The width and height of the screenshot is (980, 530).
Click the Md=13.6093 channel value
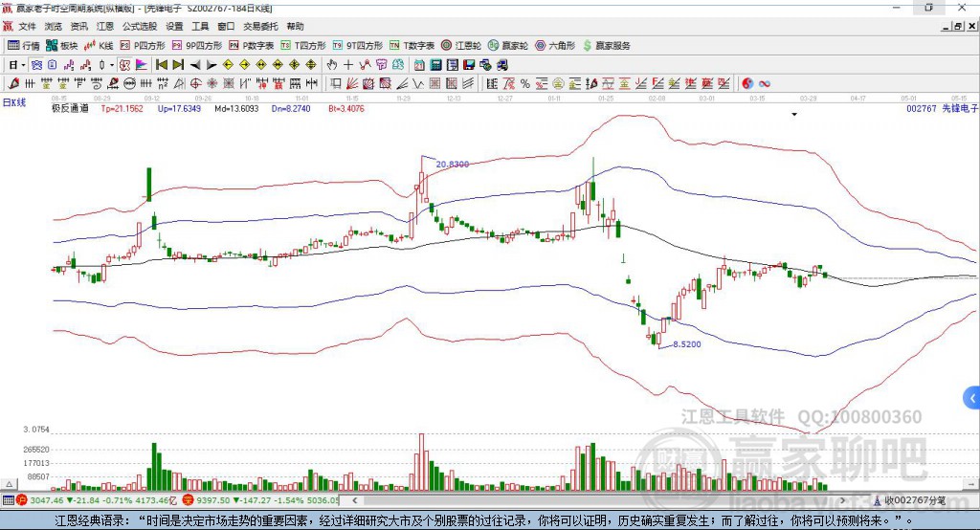[236, 108]
